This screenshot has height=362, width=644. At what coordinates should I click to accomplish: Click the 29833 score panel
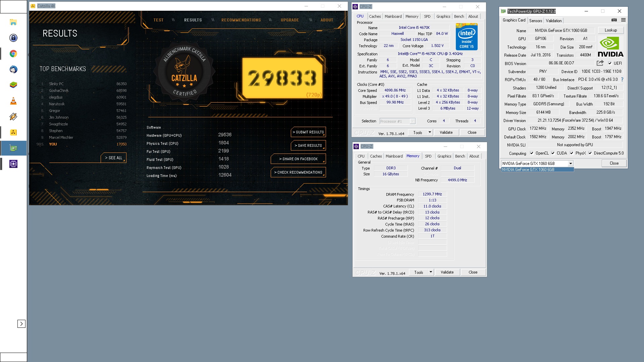tap(282, 78)
